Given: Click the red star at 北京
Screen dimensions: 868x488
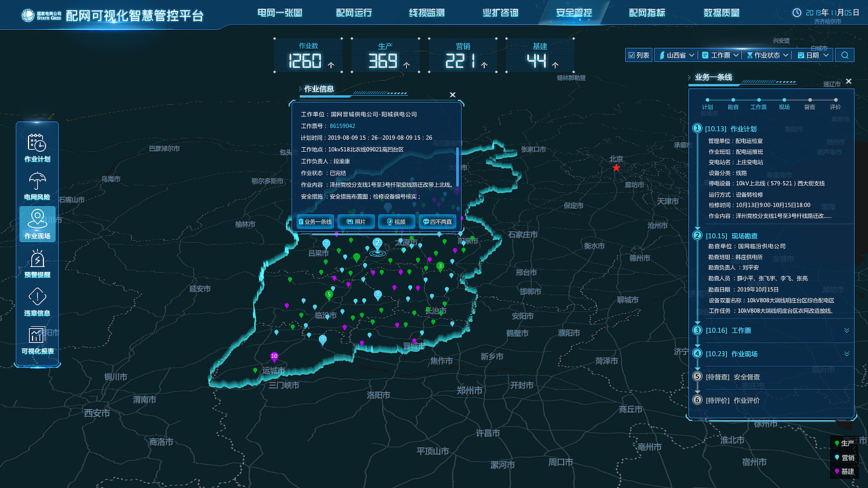Looking at the screenshot, I should (x=616, y=167).
